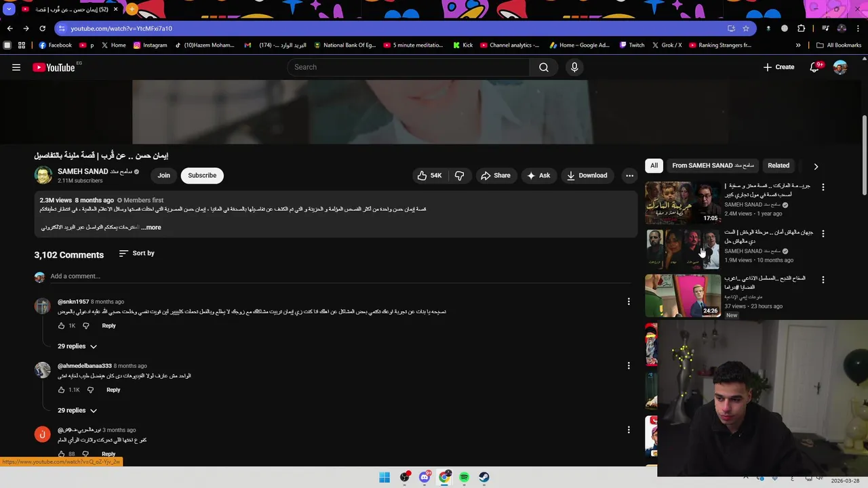Open Discord from the taskbar
Image resolution: width=868 pixels, height=488 pixels.
tap(425, 477)
